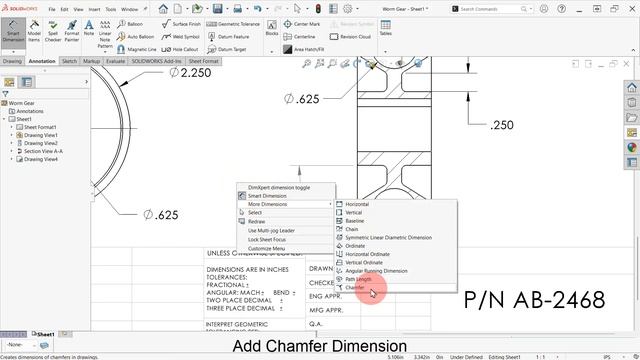Screen dimensions: 640x360
Task: Insert a Datum Target
Action: click(227, 49)
